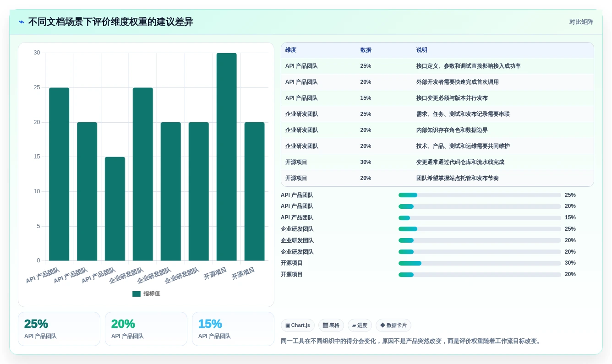Click the tallest 开源项目 bar at 30

[227, 157]
